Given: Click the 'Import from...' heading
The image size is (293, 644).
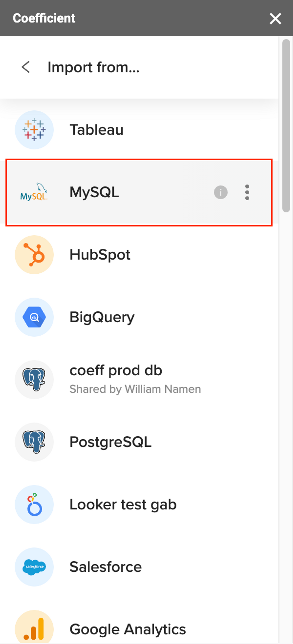Looking at the screenshot, I should [93, 67].
